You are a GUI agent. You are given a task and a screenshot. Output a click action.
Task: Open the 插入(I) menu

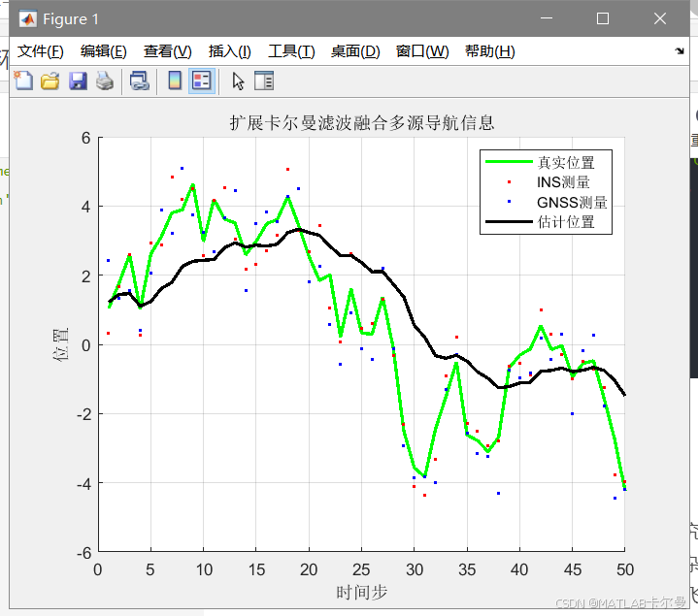coord(230,51)
